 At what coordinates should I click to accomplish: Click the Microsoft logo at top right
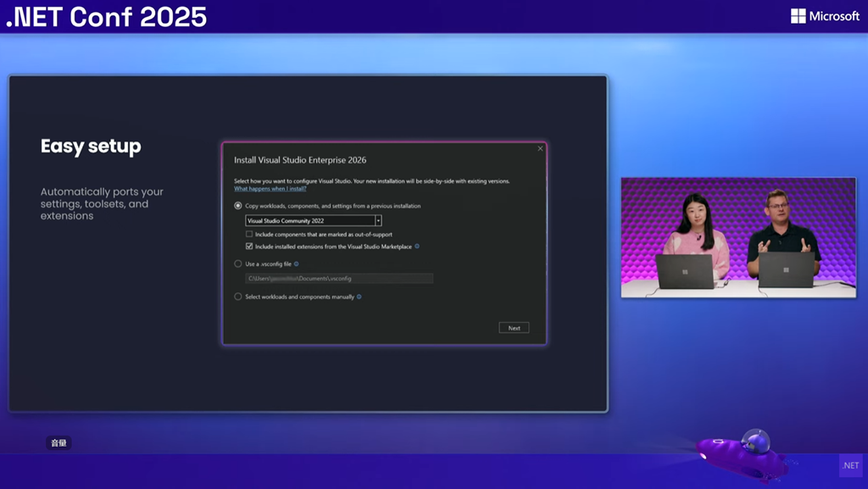[825, 16]
